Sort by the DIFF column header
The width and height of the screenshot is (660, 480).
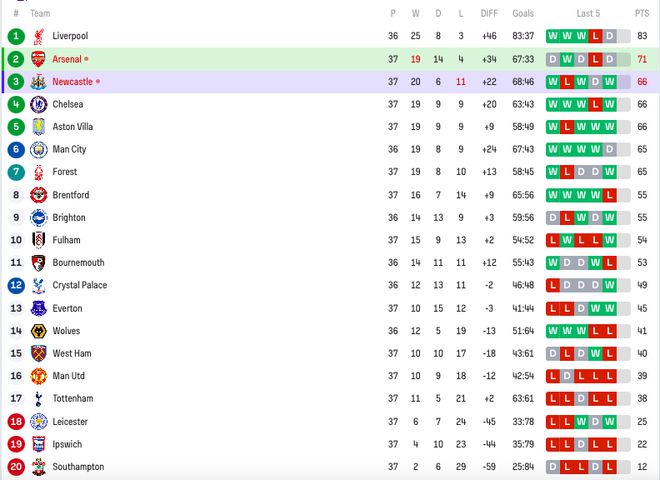pyautogui.click(x=488, y=14)
